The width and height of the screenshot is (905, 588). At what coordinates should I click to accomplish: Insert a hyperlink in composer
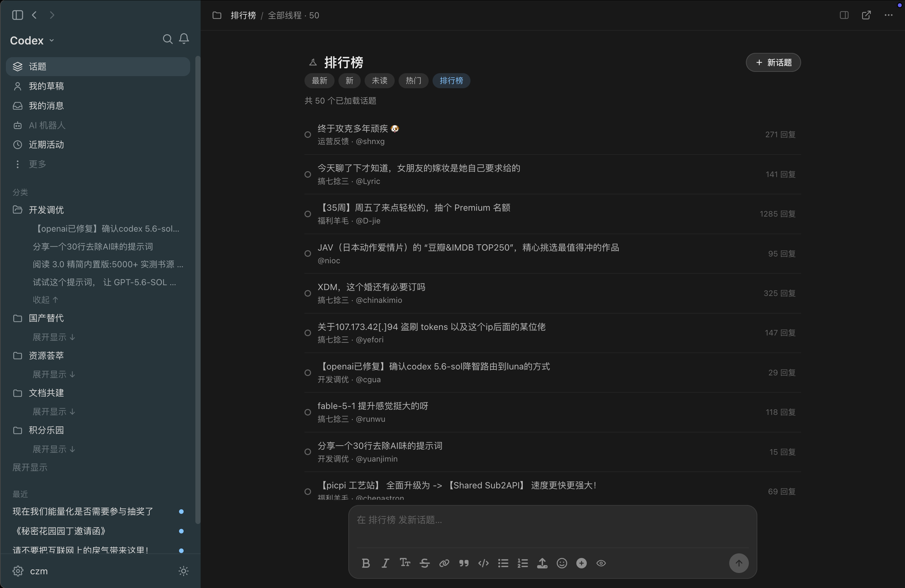(x=444, y=563)
